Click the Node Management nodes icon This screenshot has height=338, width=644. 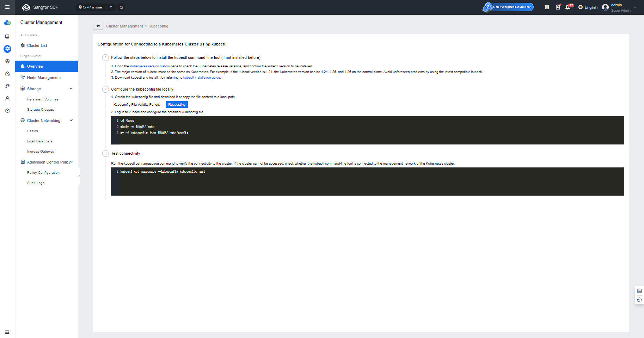[x=23, y=78]
